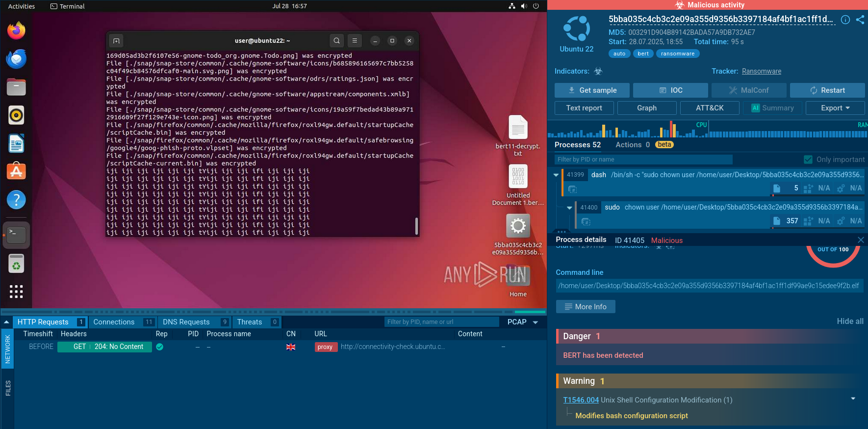Show Applications grid in the dock

16,292
